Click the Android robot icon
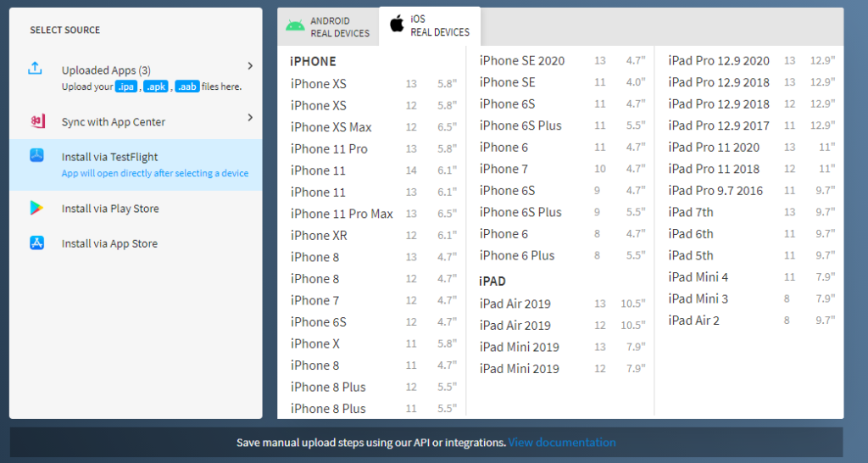 pyautogui.click(x=295, y=25)
